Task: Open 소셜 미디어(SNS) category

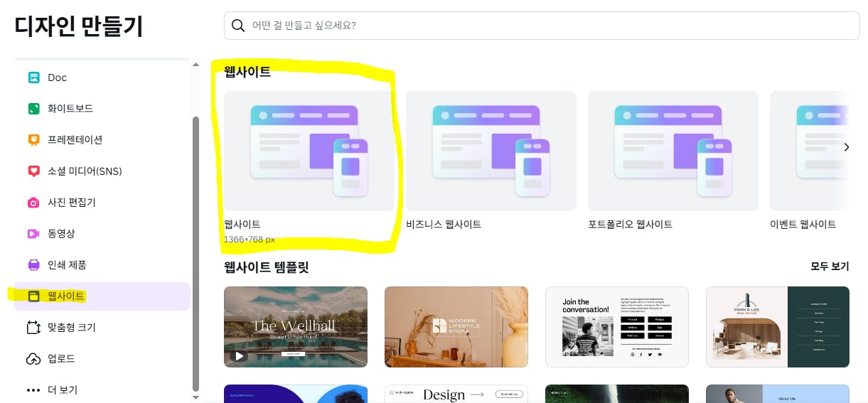Action: click(x=102, y=171)
